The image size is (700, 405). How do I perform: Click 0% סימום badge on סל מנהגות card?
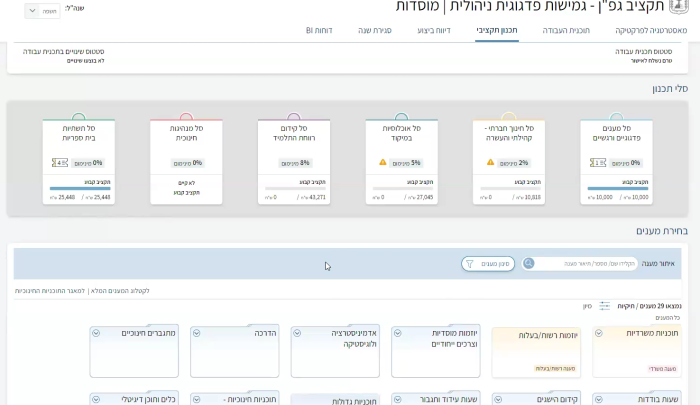pyautogui.click(x=188, y=163)
